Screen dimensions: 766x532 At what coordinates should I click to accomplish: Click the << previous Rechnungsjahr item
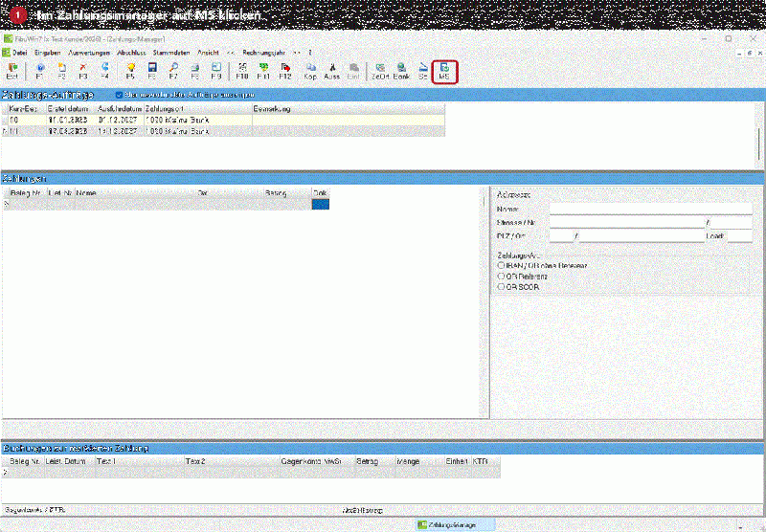[x=231, y=53]
